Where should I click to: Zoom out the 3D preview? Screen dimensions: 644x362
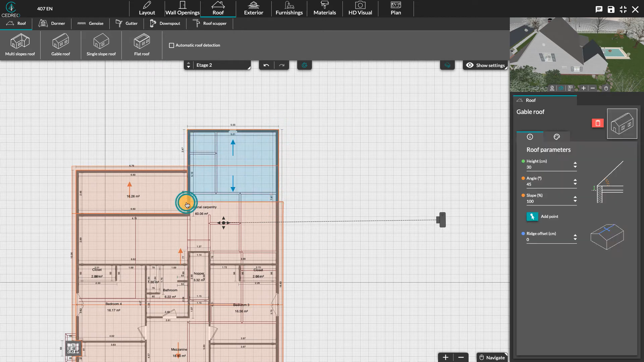(593, 88)
